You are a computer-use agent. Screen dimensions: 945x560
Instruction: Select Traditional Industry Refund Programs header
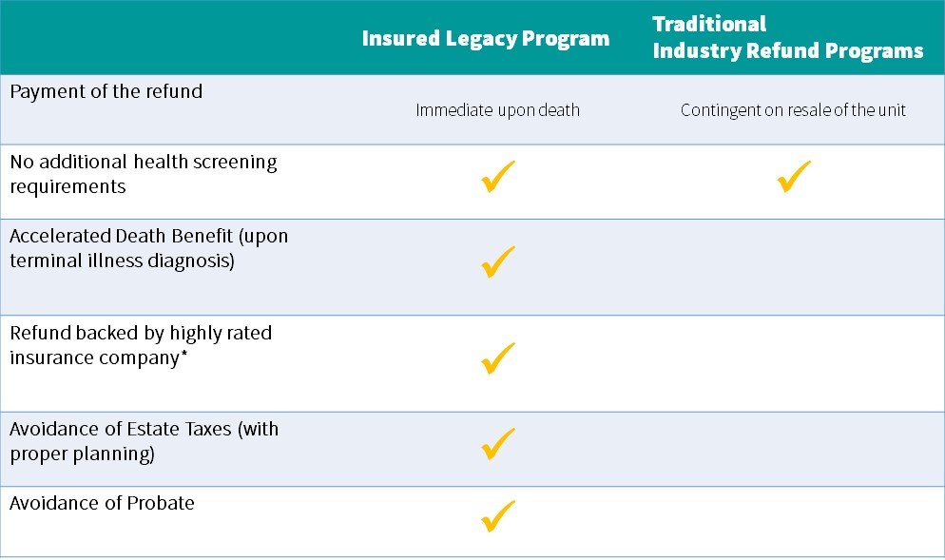click(x=788, y=37)
